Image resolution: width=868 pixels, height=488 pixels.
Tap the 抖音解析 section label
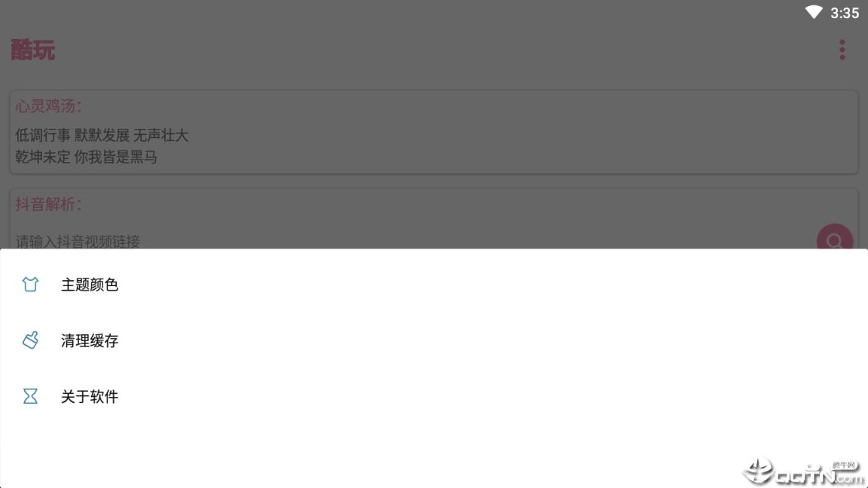(x=48, y=203)
